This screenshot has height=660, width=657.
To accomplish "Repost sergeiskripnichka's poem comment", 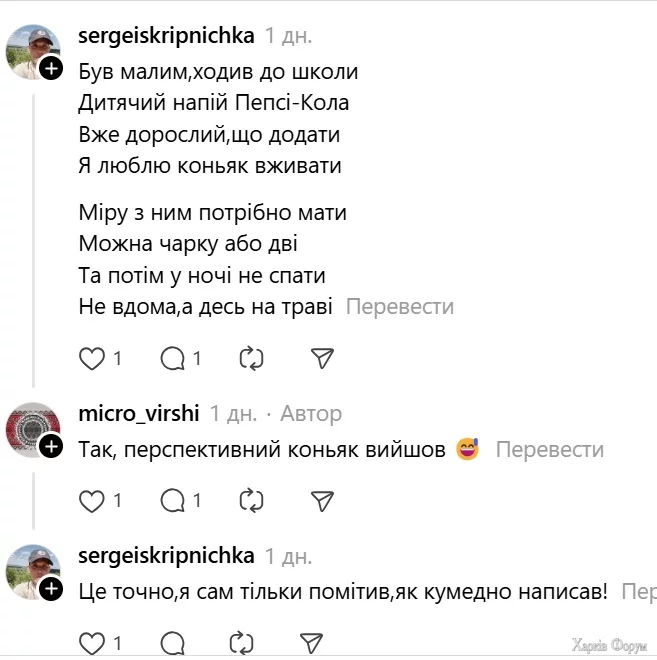I will pos(250,358).
